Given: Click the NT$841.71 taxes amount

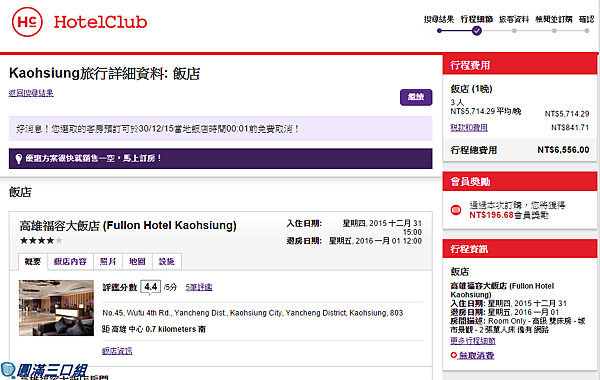Looking at the screenshot, I should pos(570,127).
